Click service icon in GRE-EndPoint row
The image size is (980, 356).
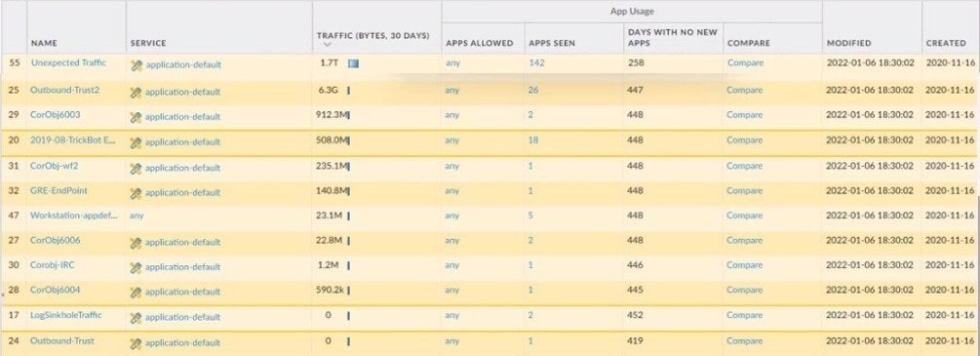pos(136,193)
